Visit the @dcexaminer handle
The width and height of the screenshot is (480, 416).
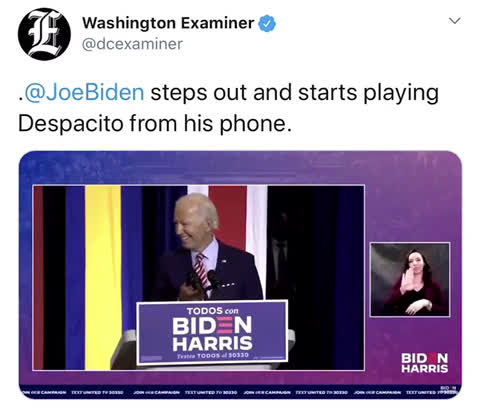pos(132,44)
